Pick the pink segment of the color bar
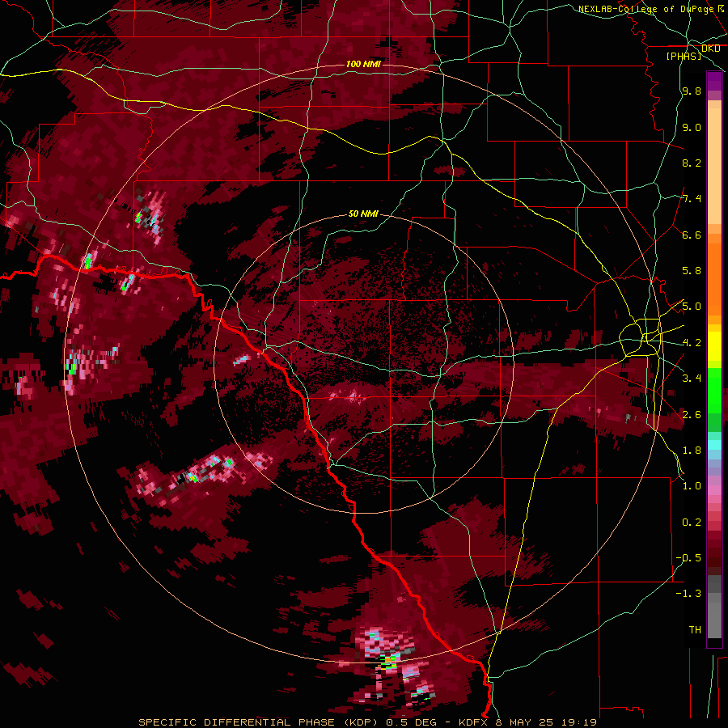 [x=714, y=490]
